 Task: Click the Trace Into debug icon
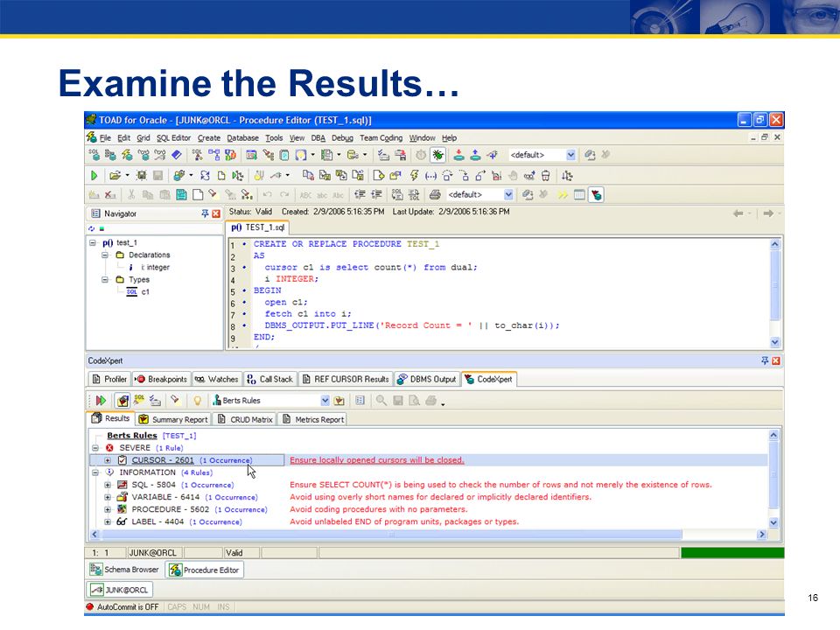pos(464,176)
